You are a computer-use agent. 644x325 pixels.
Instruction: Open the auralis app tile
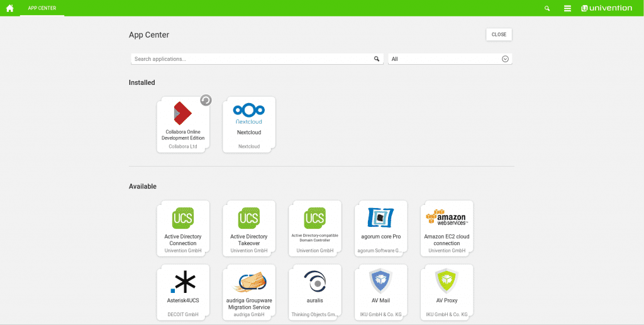[x=315, y=292]
